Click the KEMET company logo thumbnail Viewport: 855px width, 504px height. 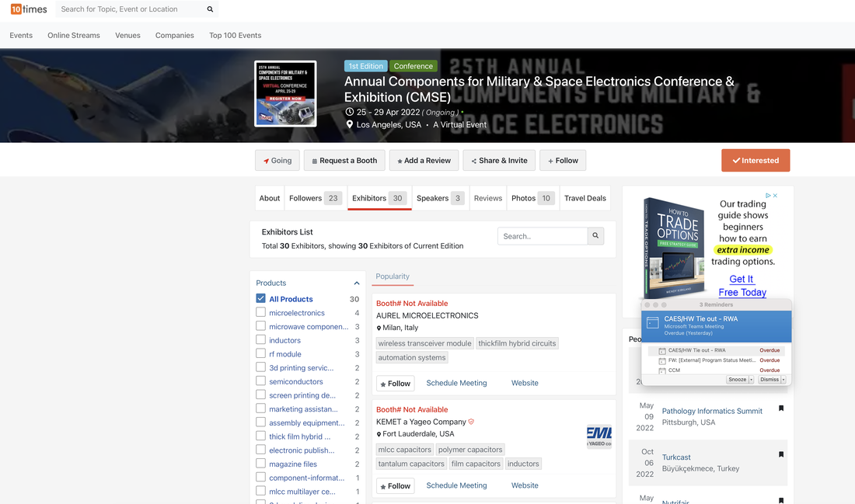[x=598, y=436]
